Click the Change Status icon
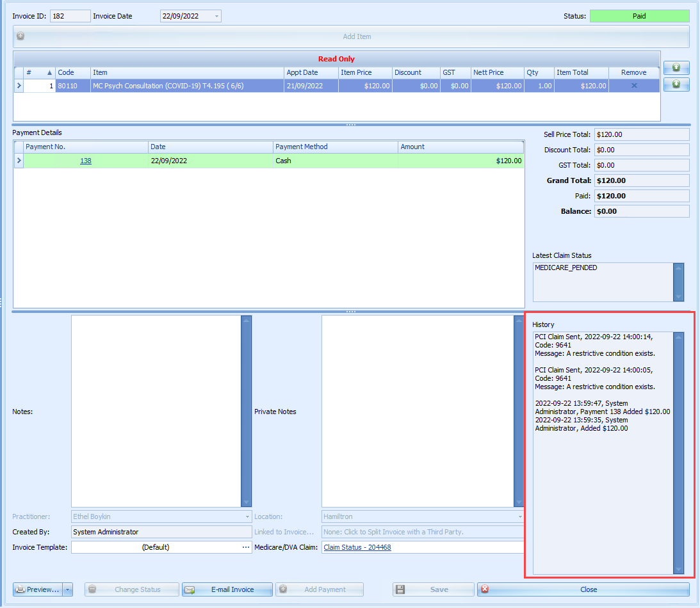 point(92,589)
